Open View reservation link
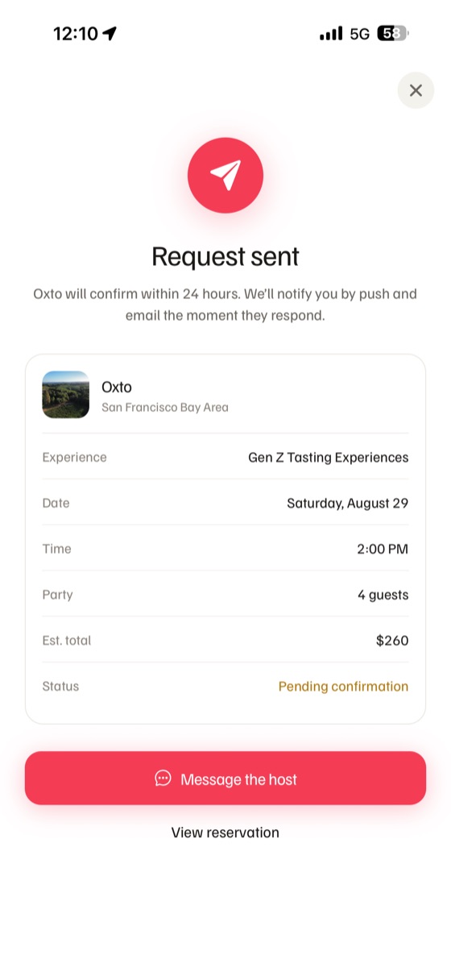This screenshot has height=980, width=451. (225, 833)
